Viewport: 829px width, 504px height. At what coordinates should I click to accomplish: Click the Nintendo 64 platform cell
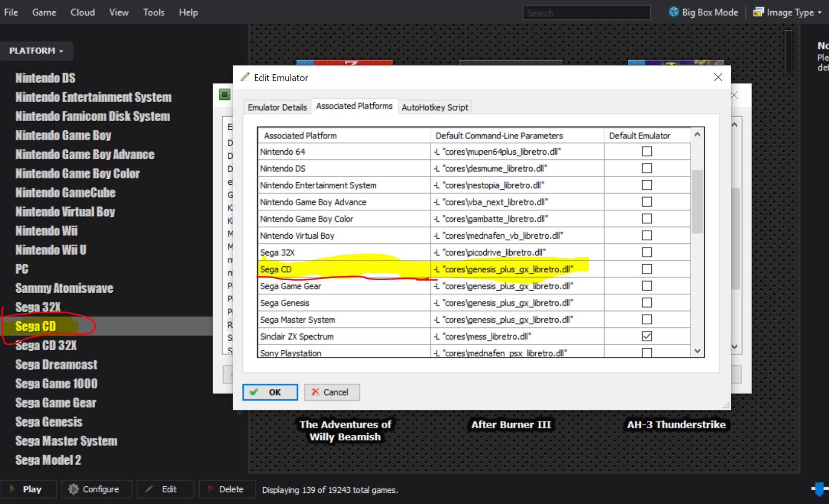(x=344, y=151)
